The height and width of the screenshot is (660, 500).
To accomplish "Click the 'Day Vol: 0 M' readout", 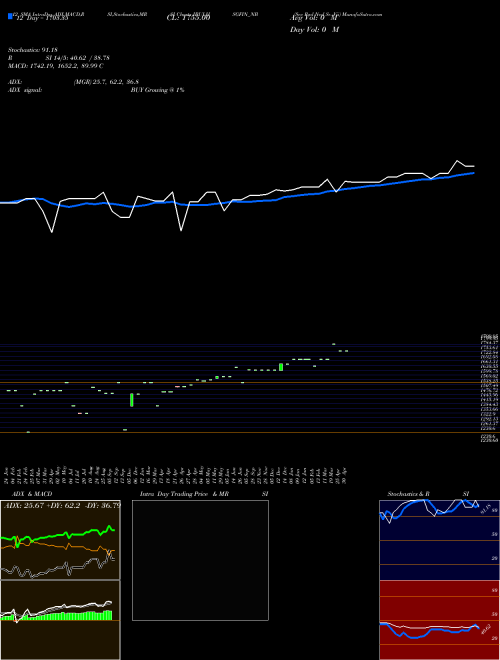I will pyautogui.click(x=314, y=30).
